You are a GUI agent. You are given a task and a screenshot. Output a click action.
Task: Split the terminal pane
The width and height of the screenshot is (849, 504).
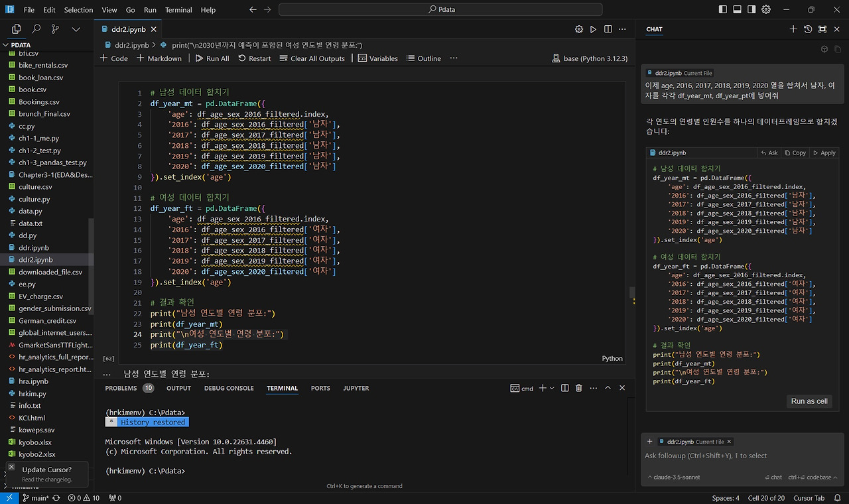coord(565,388)
